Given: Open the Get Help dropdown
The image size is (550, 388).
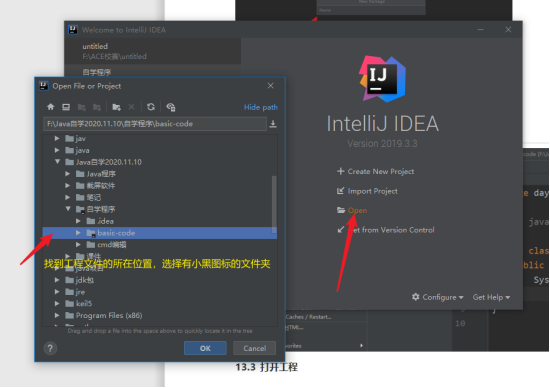Looking at the screenshot, I should pyautogui.click(x=491, y=297).
